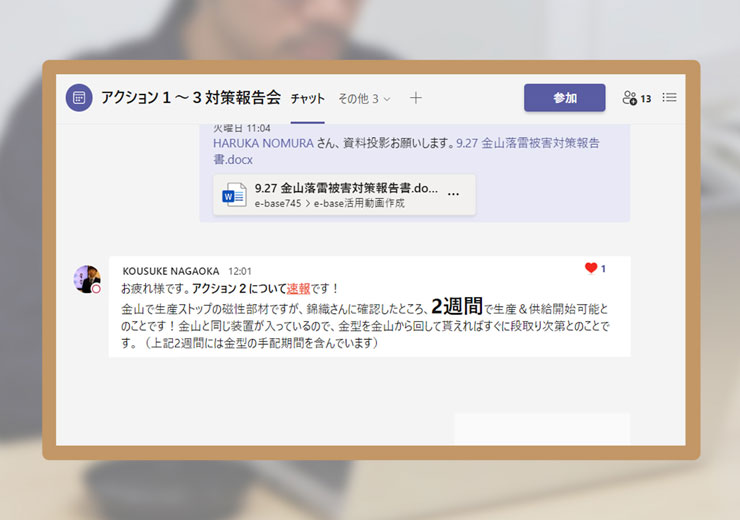The height and width of the screenshot is (520, 740).
Task: Click the KOUSUKE NAGAOKA sender name
Action: coord(171,271)
